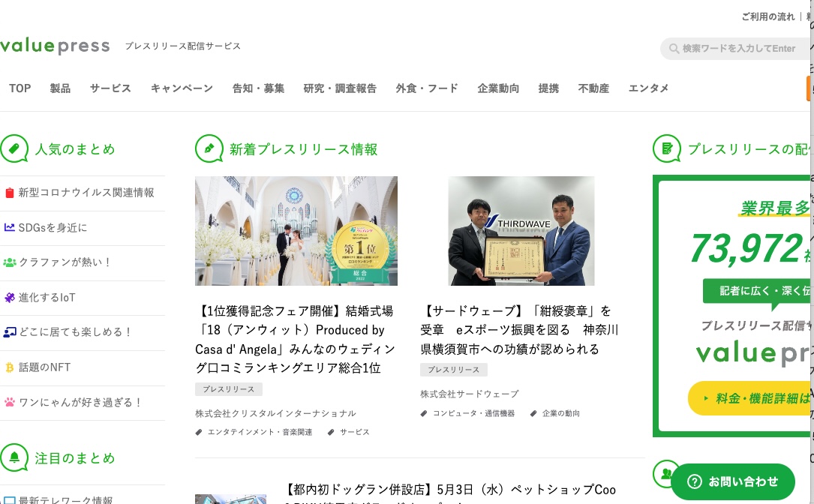This screenshot has height=504, width=814.
Task: Open the ご利用の流れ link at top right
Action: pos(769,16)
